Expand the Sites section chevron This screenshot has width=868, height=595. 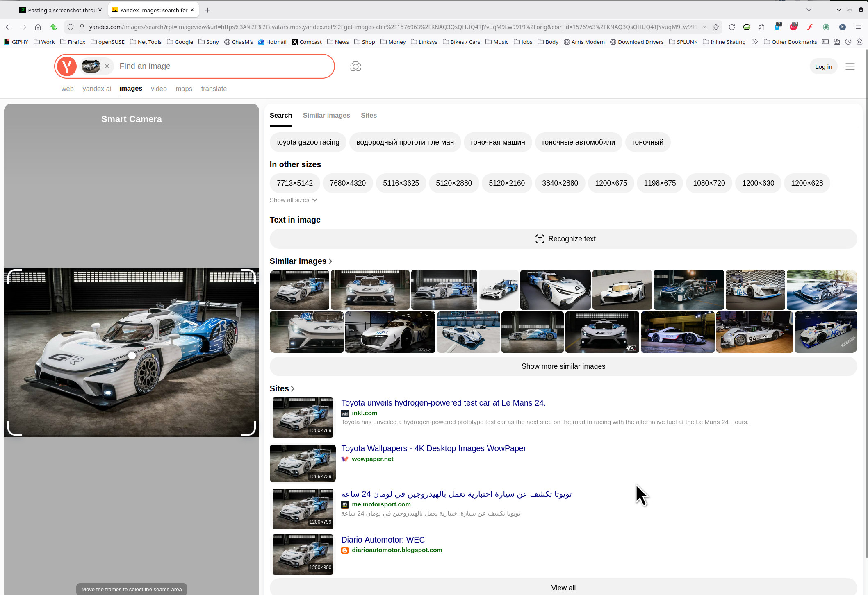(292, 389)
